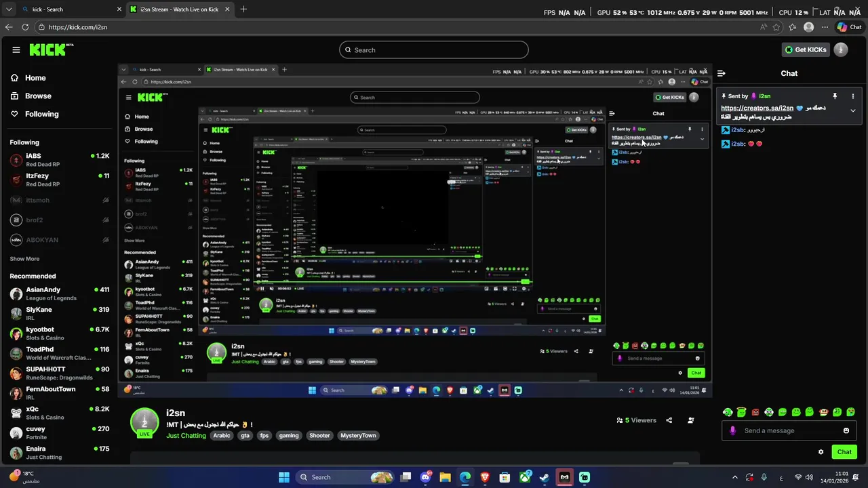Screen dimensions: 868x488
Task: Click the green Chat send button
Action: coord(844,452)
